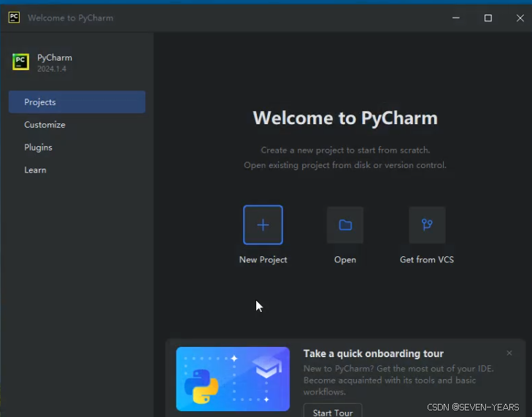Switch to the Learn section

(77, 170)
